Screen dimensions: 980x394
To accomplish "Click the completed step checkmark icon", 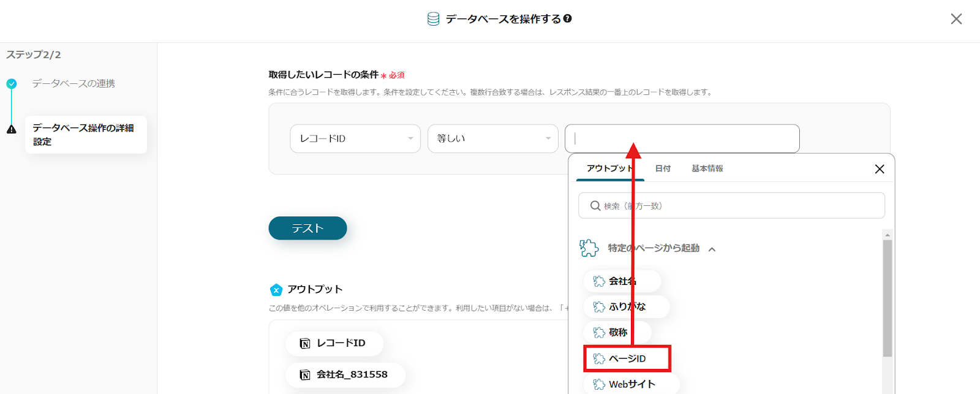I will coord(12,84).
